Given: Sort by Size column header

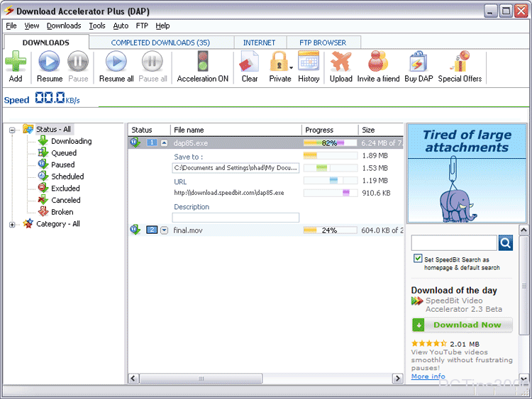Looking at the screenshot, I should (x=381, y=130).
